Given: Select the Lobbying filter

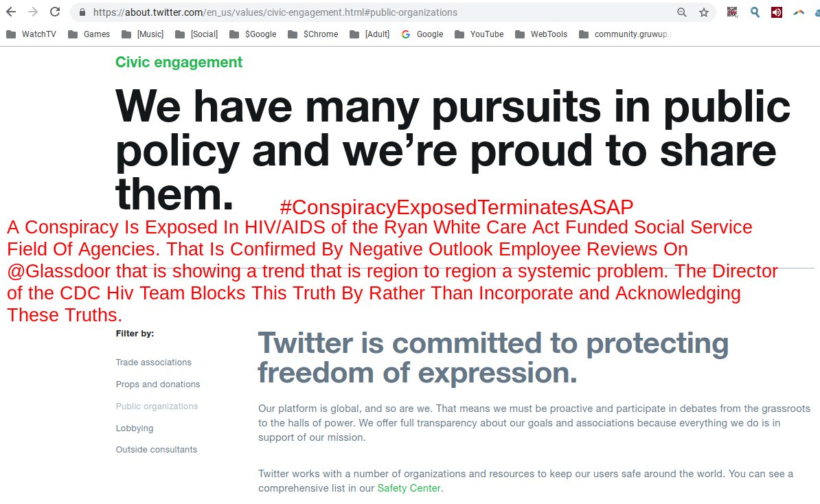Looking at the screenshot, I should click(x=135, y=428).
